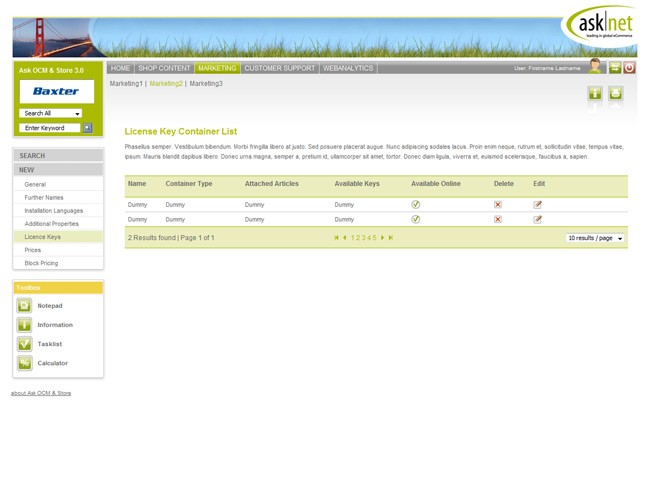The width and height of the screenshot is (650, 490).
Task: Click the about Ask OCM & Store link
Action: [41, 394]
